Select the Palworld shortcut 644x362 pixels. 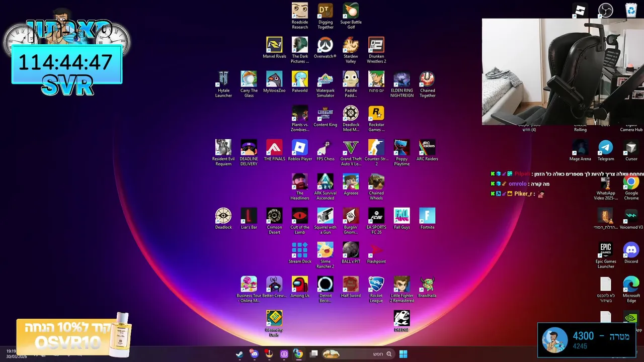tap(300, 79)
